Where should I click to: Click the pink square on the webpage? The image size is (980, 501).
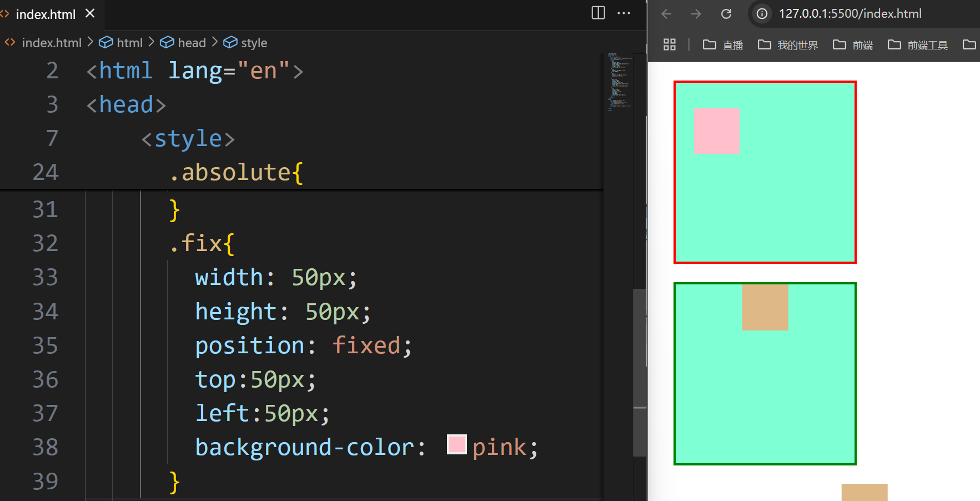(716, 131)
